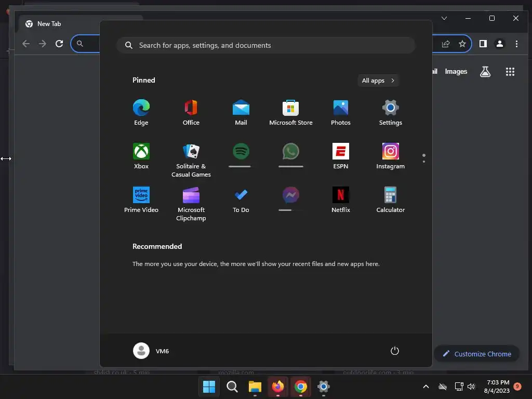Open Solitaire & Casual Games

point(191,160)
